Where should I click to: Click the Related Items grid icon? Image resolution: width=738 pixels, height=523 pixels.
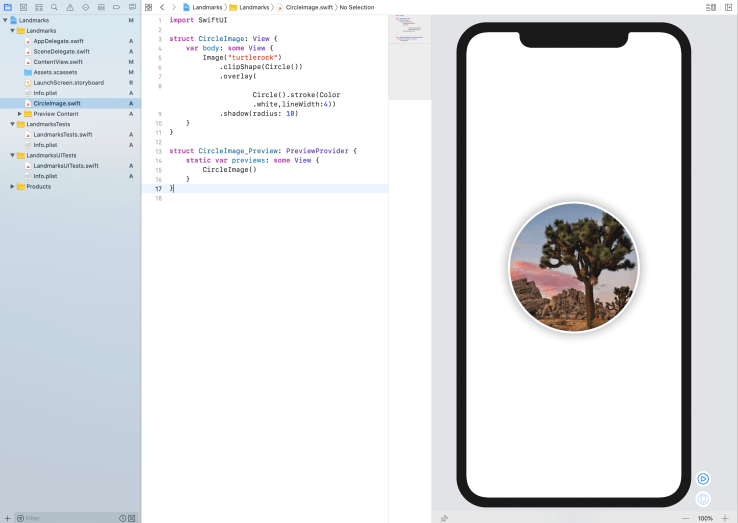coord(149,7)
